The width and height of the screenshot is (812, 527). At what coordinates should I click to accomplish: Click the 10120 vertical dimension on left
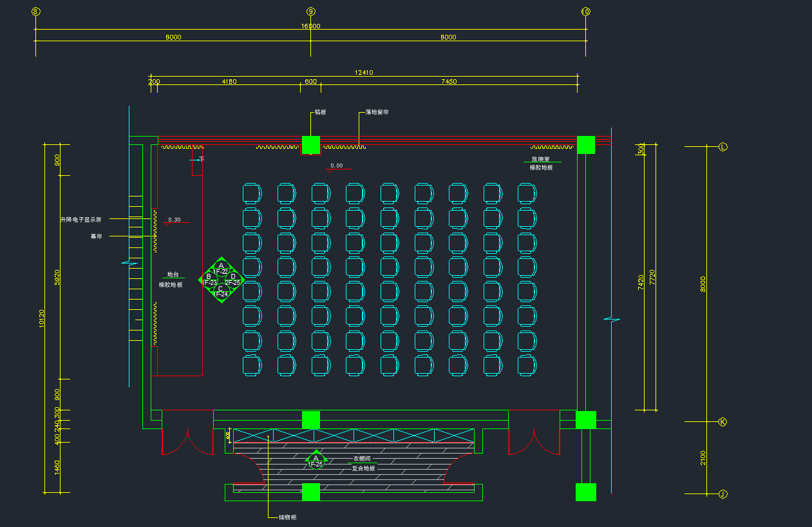42,318
